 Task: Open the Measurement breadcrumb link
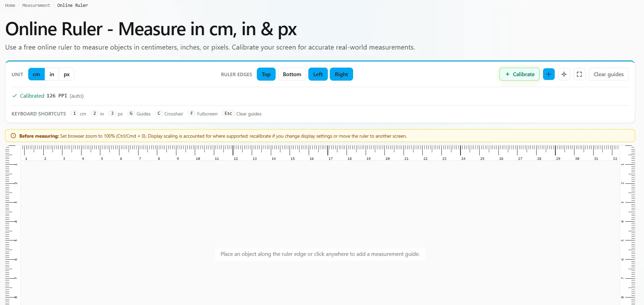(36, 5)
